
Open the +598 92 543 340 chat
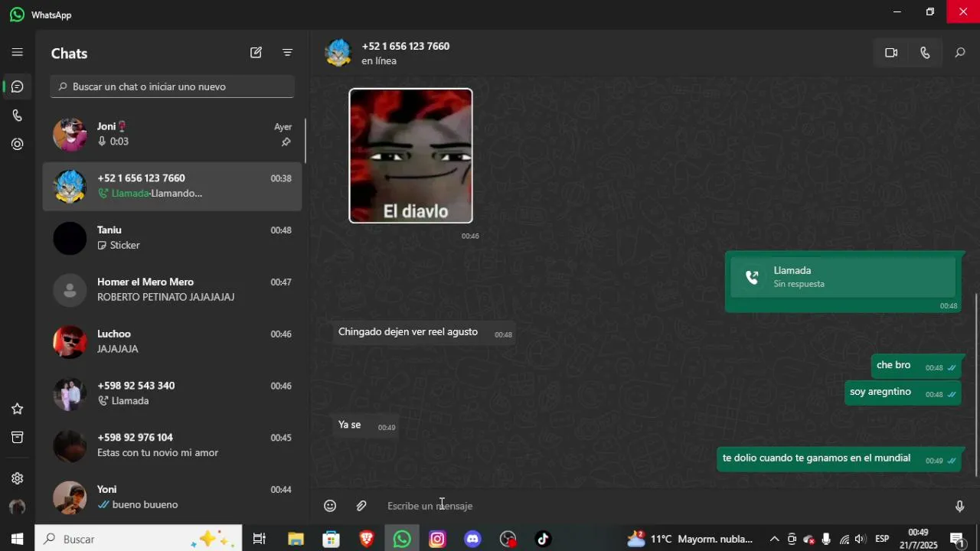pyautogui.click(x=172, y=393)
